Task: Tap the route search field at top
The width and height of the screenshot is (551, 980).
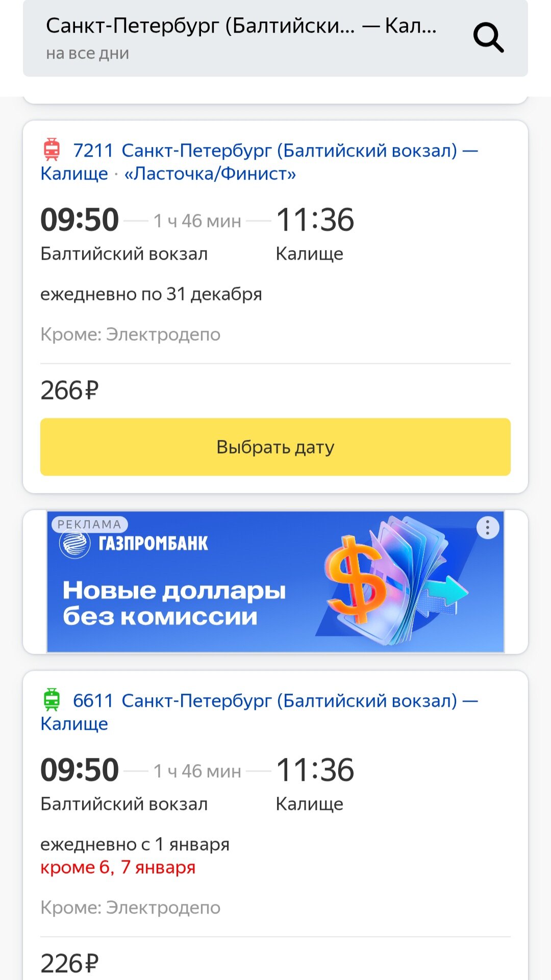Action: [241, 26]
